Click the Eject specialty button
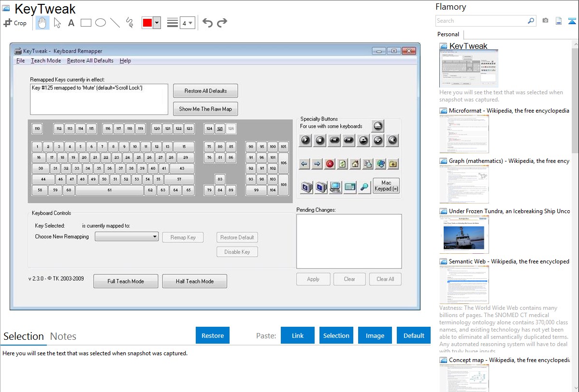The height and width of the screenshot is (392, 579). [377, 126]
